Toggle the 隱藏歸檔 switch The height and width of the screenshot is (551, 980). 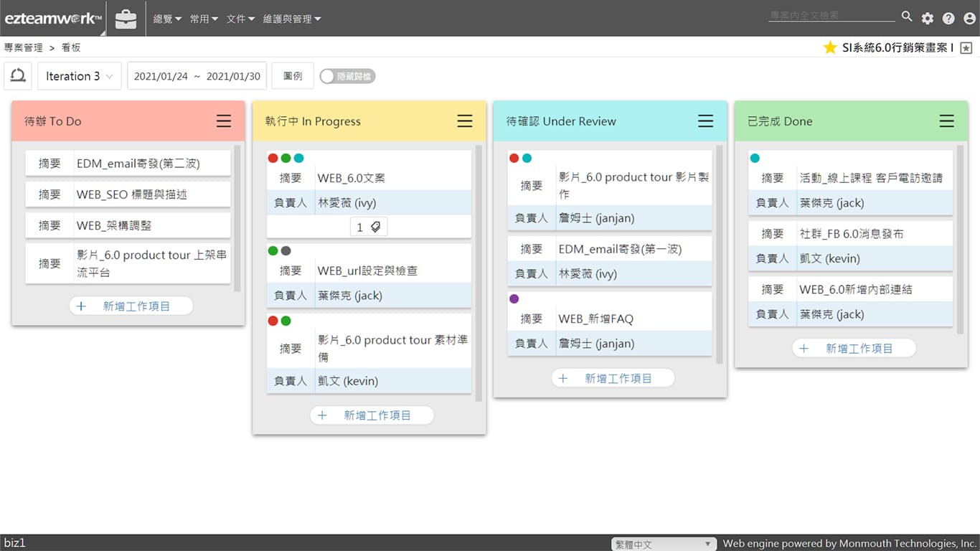[x=347, y=76]
